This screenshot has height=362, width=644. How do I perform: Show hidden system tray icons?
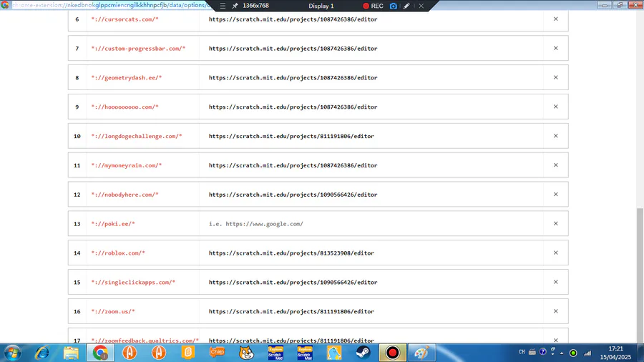coord(562,353)
